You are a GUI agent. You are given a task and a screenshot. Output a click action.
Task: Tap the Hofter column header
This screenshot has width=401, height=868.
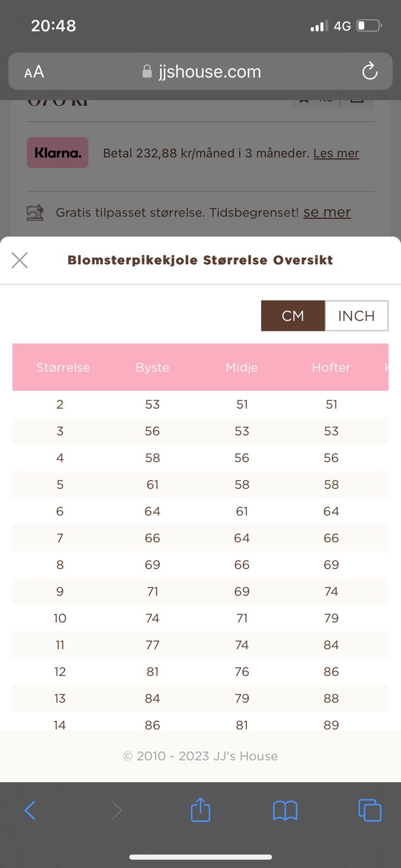[x=331, y=367]
